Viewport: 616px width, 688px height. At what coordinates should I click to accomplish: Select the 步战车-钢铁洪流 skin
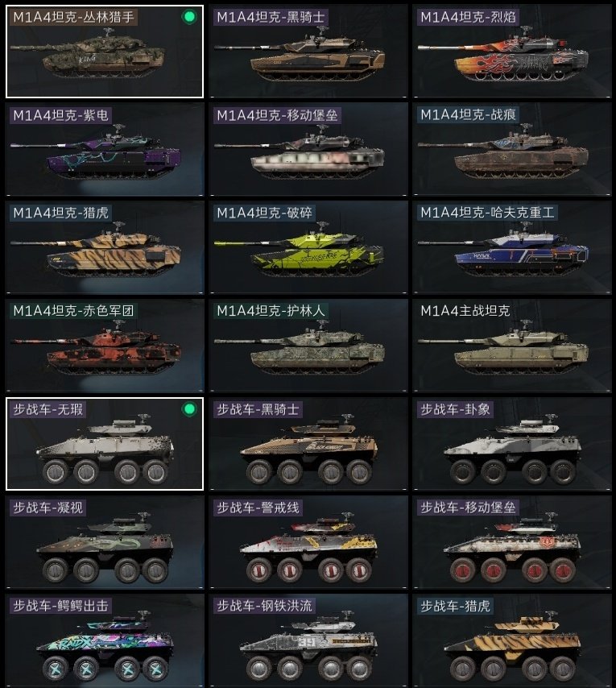click(308, 640)
